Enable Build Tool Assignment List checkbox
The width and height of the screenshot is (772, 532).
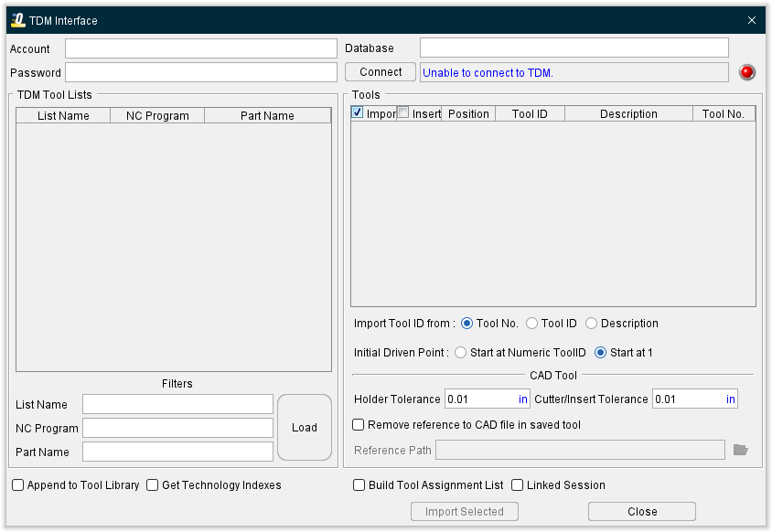pos(359,485)
